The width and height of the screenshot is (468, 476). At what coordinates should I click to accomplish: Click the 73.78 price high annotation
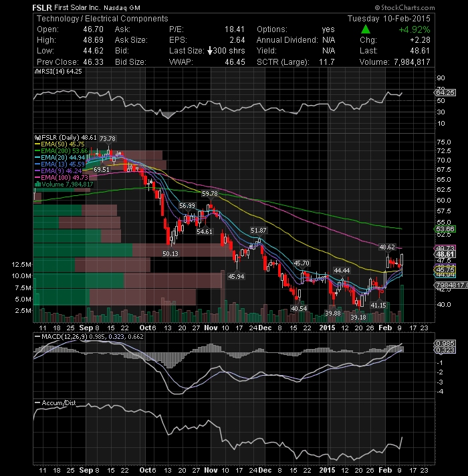click(x=108, y=139)
